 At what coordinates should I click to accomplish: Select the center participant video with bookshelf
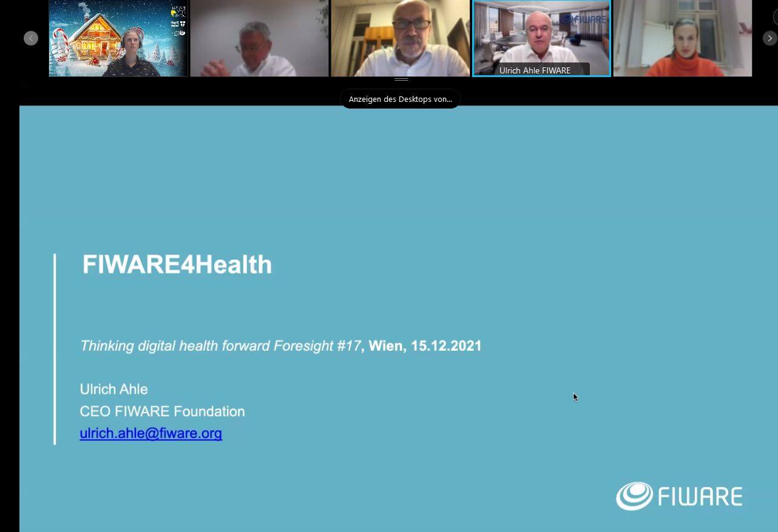click(x=401, y=38)
